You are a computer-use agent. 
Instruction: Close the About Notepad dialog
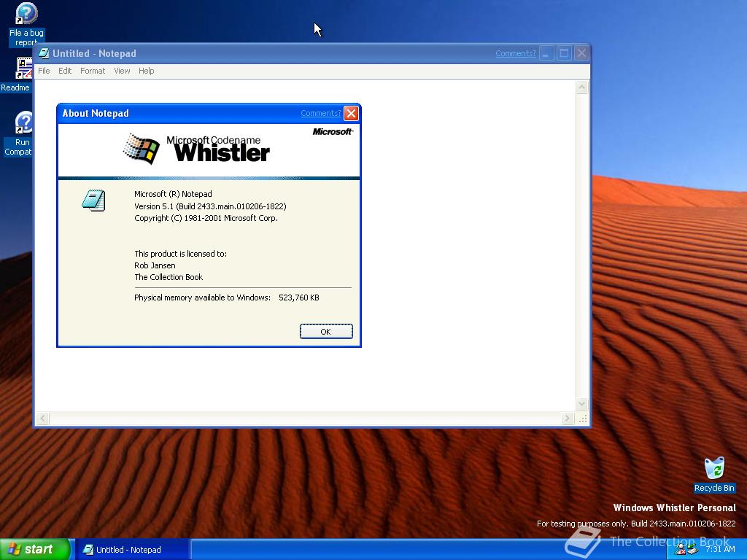351,113
